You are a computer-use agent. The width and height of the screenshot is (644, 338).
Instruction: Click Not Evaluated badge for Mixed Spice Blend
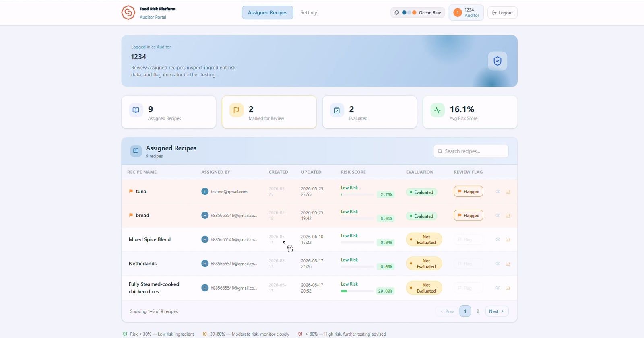click(424, 239)
